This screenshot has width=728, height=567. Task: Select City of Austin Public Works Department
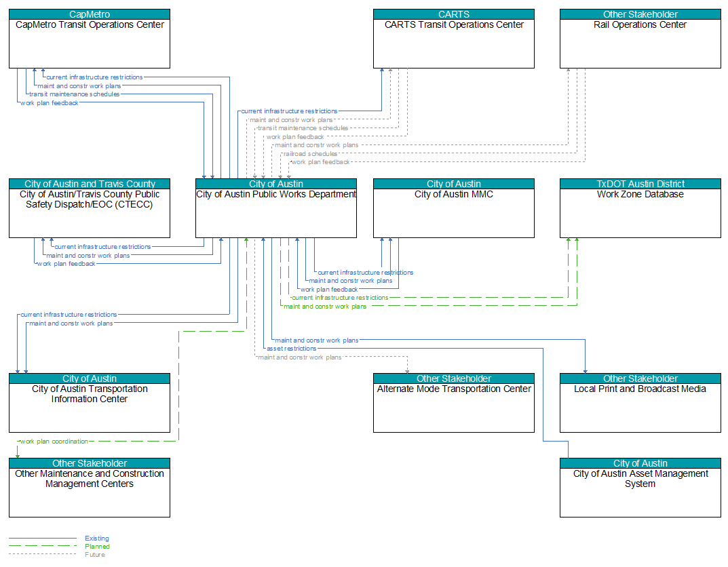[276, 208]
